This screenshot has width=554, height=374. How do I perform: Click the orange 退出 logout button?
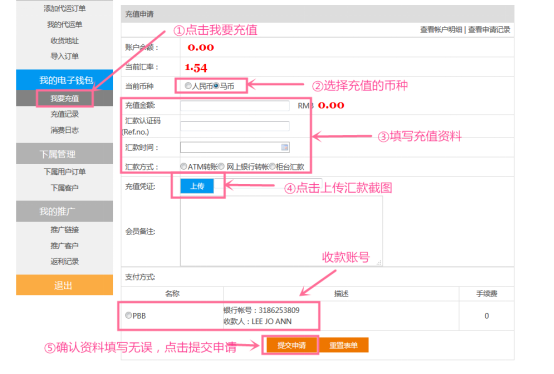65,285
